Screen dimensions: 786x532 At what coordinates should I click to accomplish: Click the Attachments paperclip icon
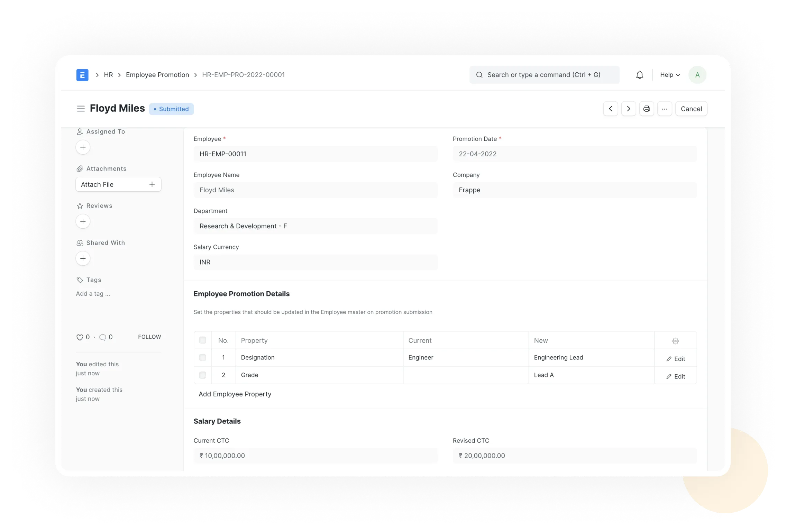tap(80, 169)
